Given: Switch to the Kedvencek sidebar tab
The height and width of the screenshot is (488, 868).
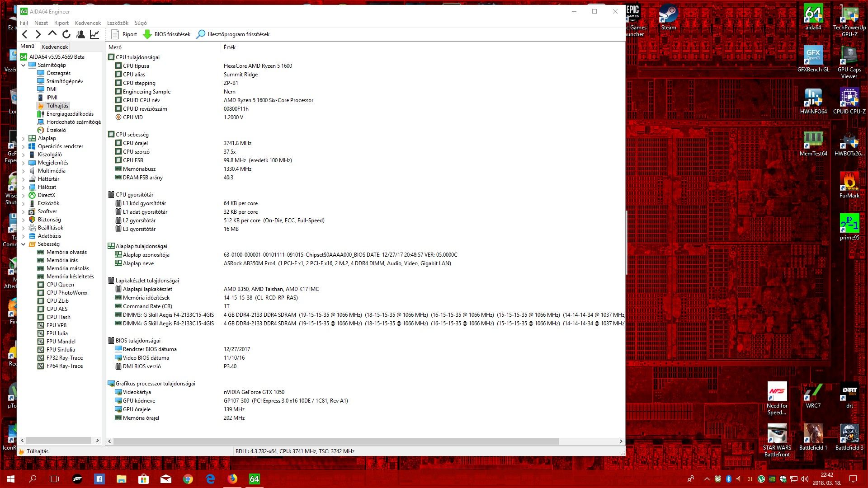Looking at the screenshot, I should (55, 47).
